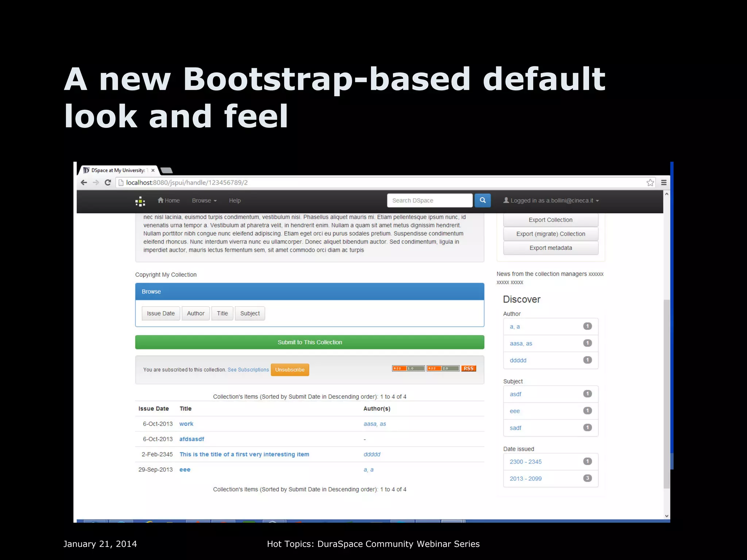Close the DSpace browser tab

(x=153, y=170)
